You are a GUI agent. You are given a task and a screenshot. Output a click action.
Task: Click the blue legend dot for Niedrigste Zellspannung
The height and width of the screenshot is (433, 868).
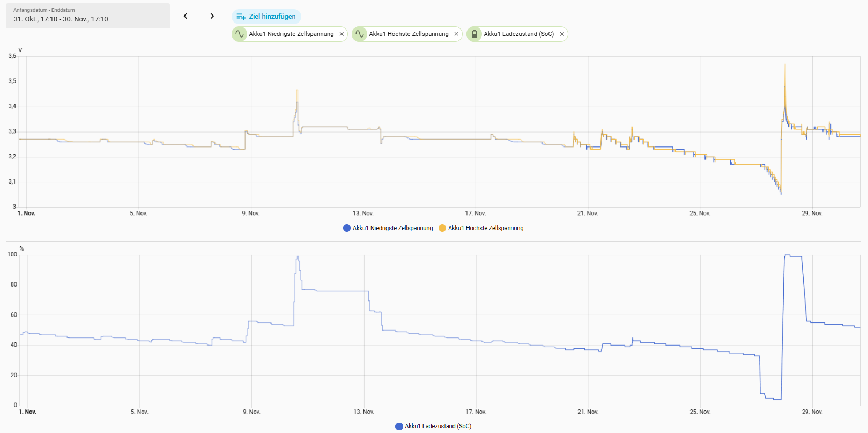[347, 228]
